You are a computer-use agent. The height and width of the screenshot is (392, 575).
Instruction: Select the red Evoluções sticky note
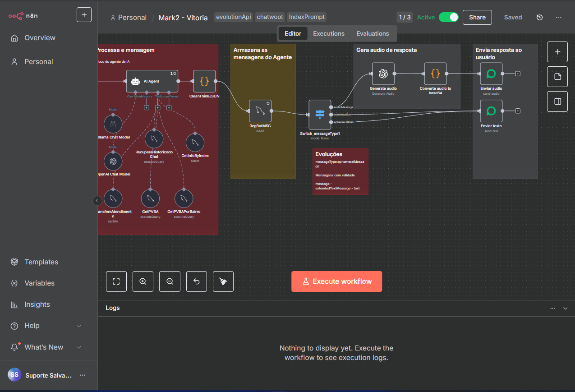point(340,171)
